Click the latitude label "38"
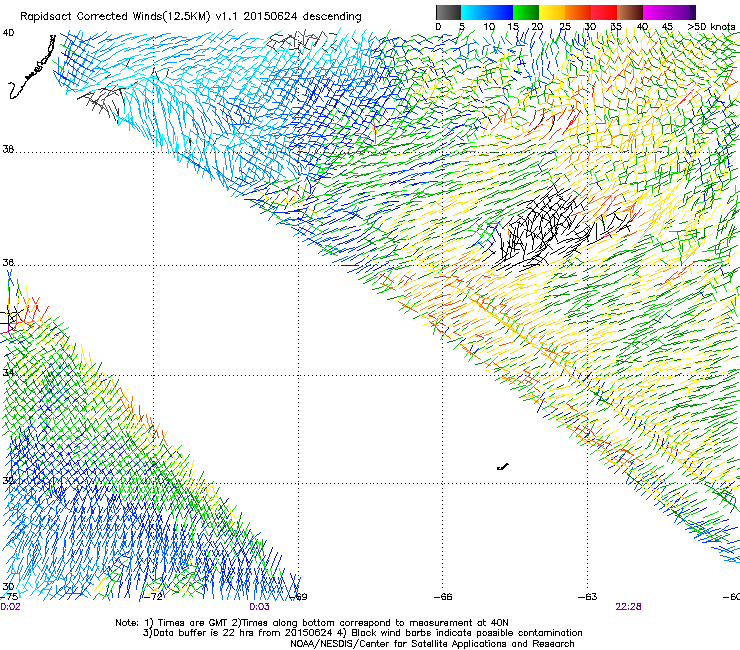The height and width of the screenshot is (650, 740). [8, 149]
